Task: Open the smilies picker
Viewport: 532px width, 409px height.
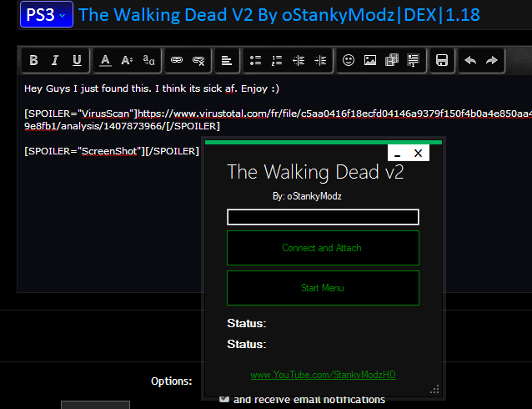Action: pos(349,60)
